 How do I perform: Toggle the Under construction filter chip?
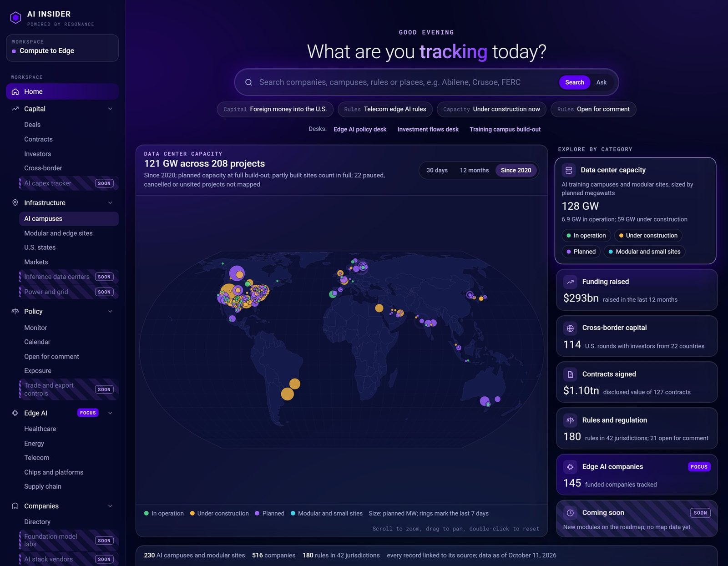point(648,235)
